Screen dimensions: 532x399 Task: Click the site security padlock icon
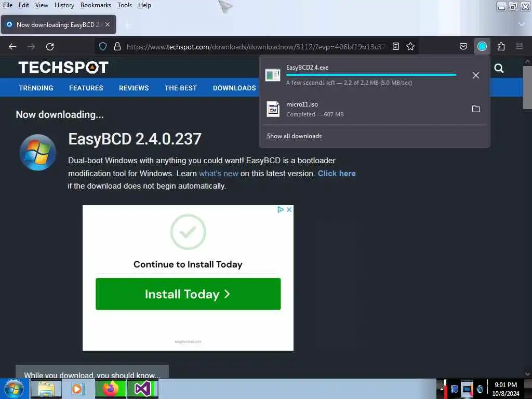117,46
